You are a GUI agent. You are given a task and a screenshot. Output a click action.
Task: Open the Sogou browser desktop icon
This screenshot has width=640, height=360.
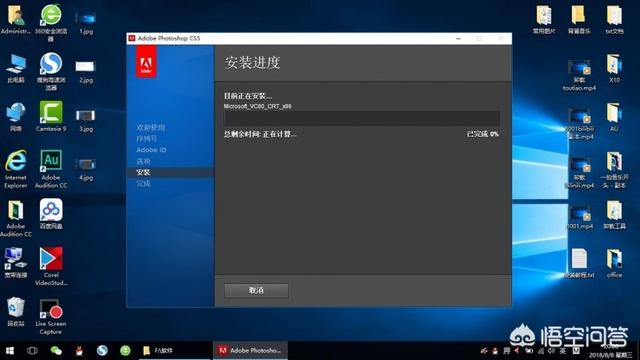tap(51, 71)
